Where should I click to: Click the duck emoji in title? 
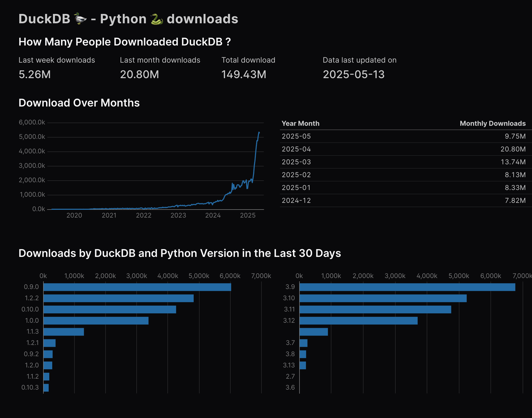tap(80, 19)
